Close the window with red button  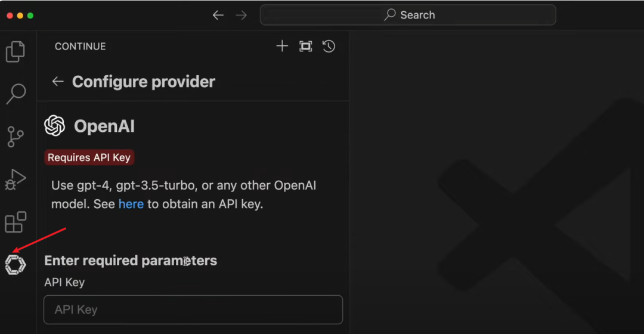10,16
